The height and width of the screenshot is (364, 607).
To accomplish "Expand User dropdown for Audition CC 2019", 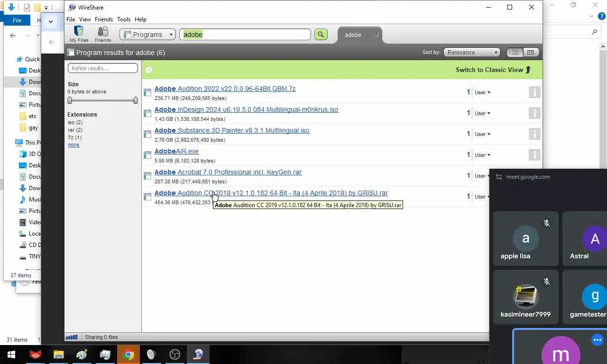I will point(481,197).
